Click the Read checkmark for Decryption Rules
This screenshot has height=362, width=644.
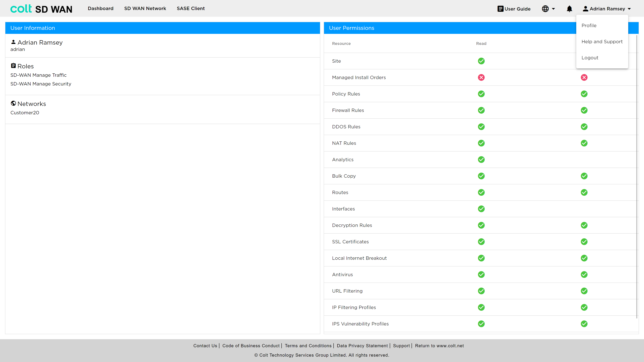[481, 225]
